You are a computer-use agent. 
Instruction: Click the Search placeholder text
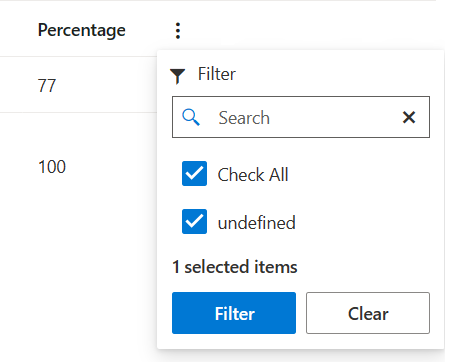click(244, 118)
